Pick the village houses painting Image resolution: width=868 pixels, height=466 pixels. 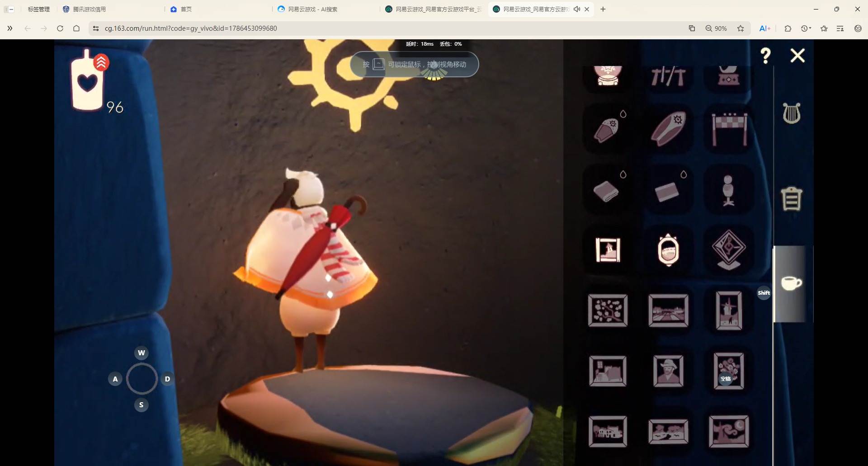tap(608, 431)
